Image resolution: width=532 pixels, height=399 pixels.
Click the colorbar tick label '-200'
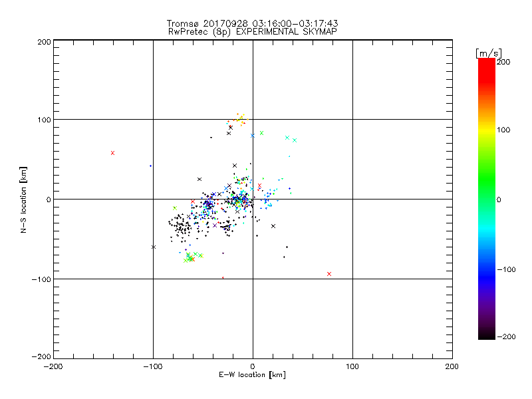(x=506, y=336)
